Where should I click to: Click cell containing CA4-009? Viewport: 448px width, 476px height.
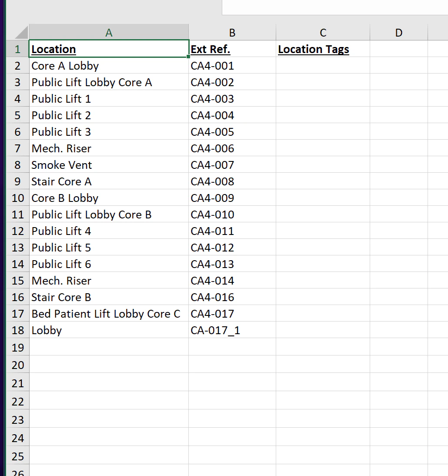point(232,198)
